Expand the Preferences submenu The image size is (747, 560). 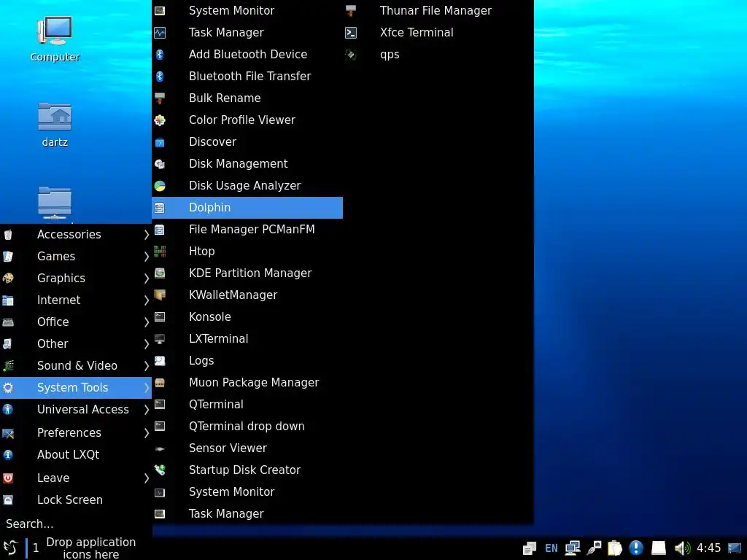pyautogui.click(x=76, y=433)
